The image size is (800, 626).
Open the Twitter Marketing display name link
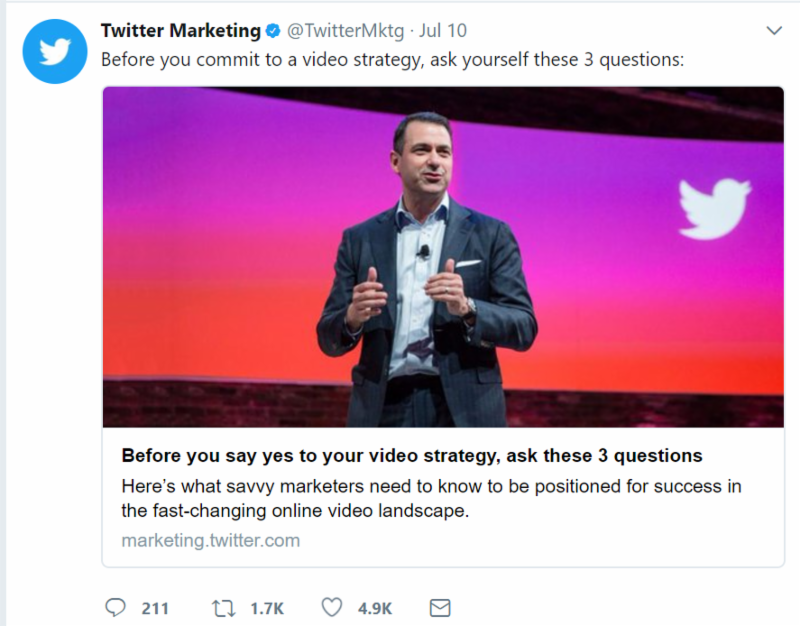click(x=181, y=31)
